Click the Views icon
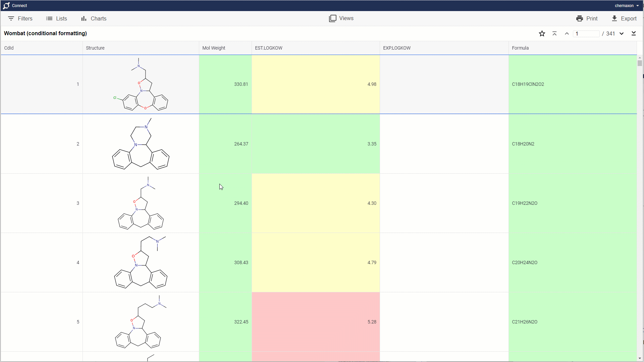 click(333, 18)
